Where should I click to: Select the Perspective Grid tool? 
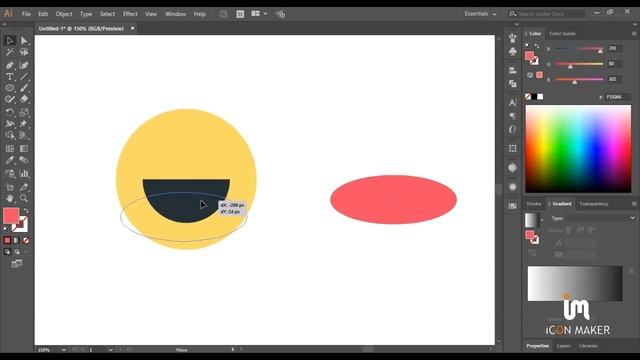24,135
